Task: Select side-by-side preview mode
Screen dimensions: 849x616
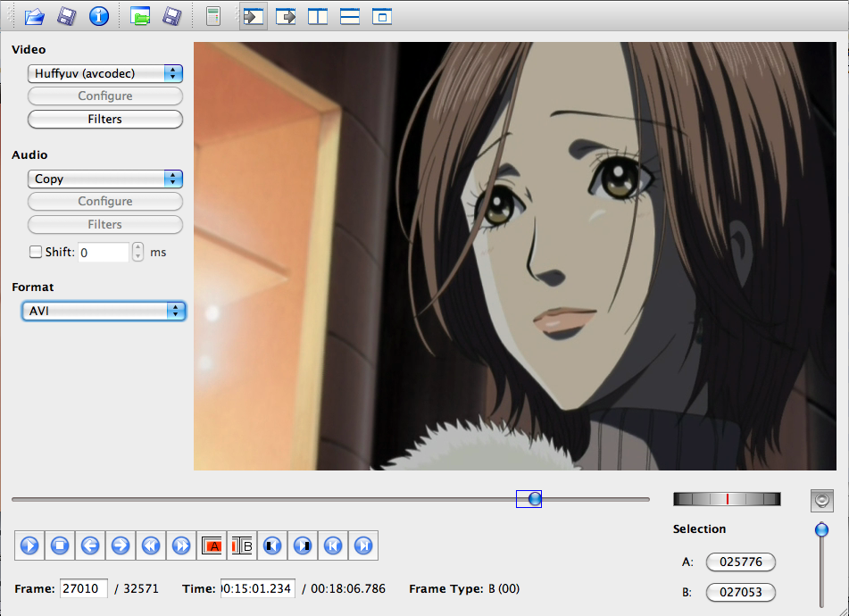Action: [317, 16]
